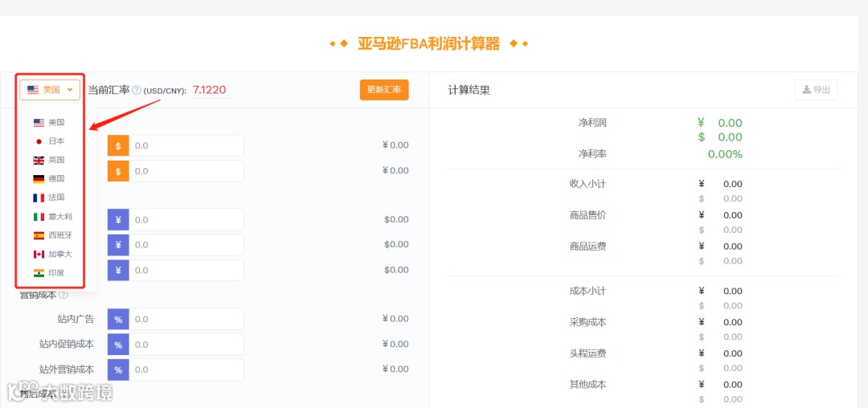Viewport: 868px width, 408px height.
Task: Pick 加拿大 from the country list
Action: click(x=59, y=254)
